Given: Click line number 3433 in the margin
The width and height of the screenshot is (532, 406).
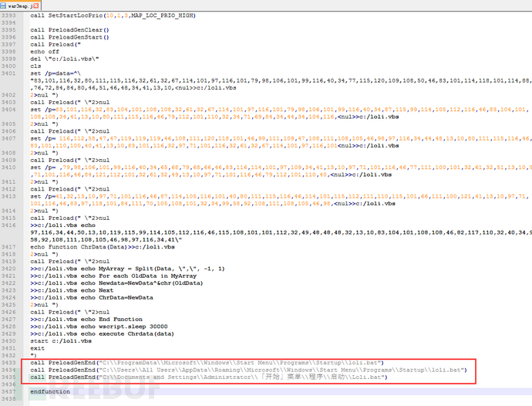Looking at the screenshot, I should tap(8, 363).
